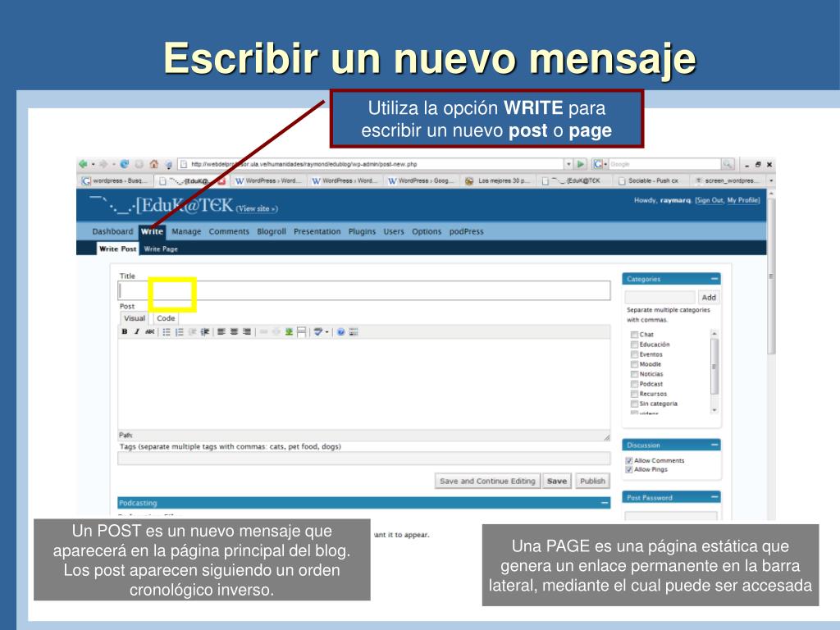Image resolution: width=840 pixels, height=630 pixels.
Task: Click the Unlink icon in editor toolbar
Action: (x=276, y=332)
